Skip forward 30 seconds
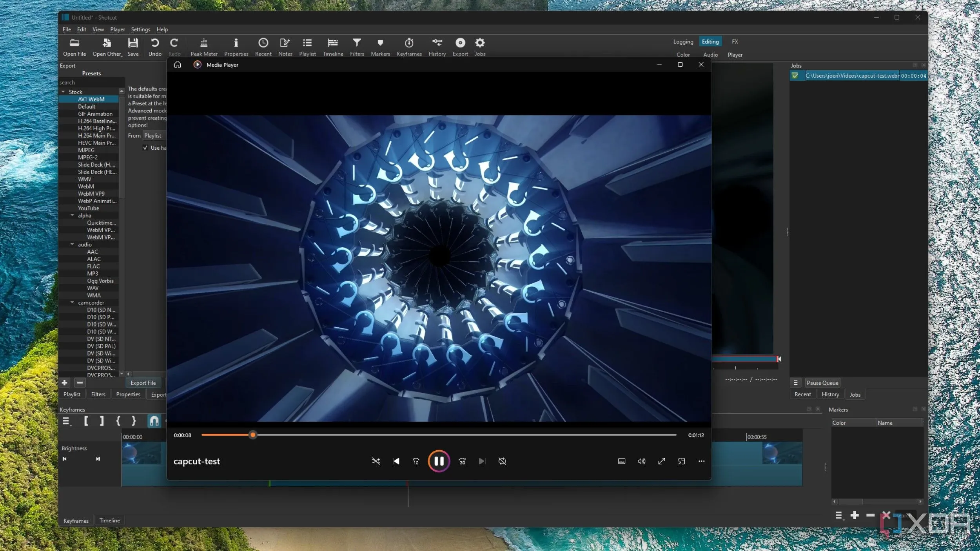980x551 pixels. click(x=462, y=461)
